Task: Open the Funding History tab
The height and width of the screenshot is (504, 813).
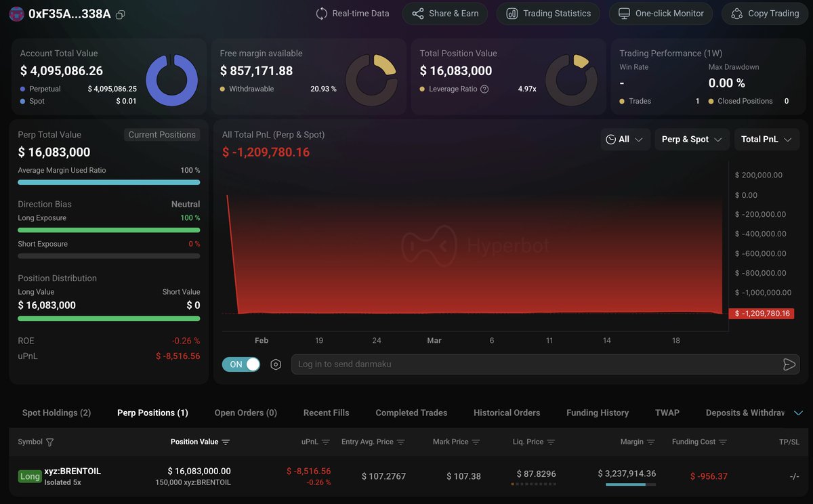Action: 598,413
